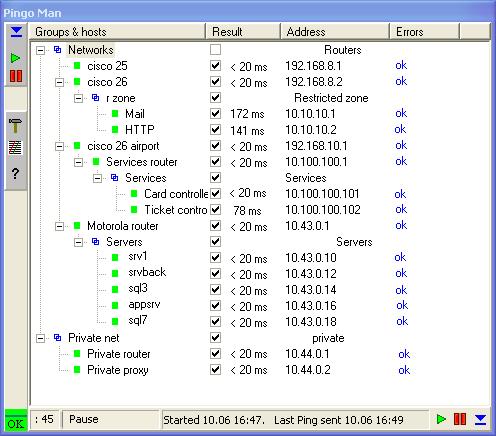Open the log list icon in sidebar
This screenshot has height=436, width=496.
click(x=15, y=148)
